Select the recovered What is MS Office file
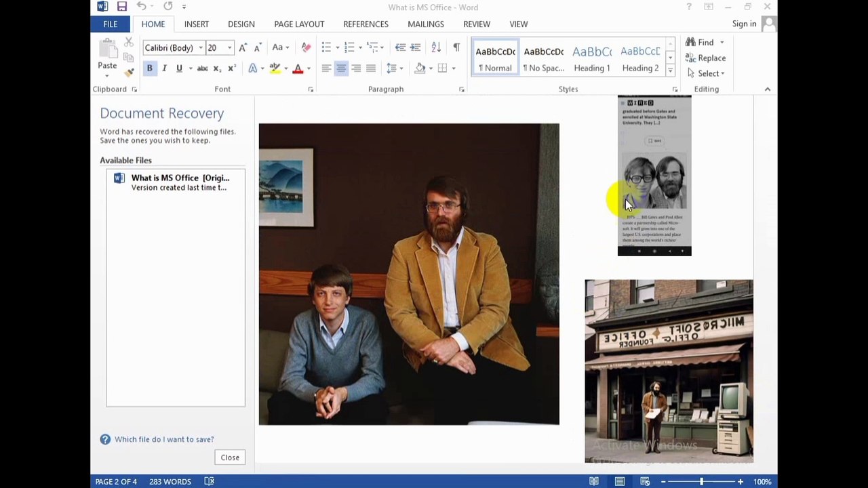Image resolution: width=868 pixels, height=488 pixels. (x=175, y=182)
